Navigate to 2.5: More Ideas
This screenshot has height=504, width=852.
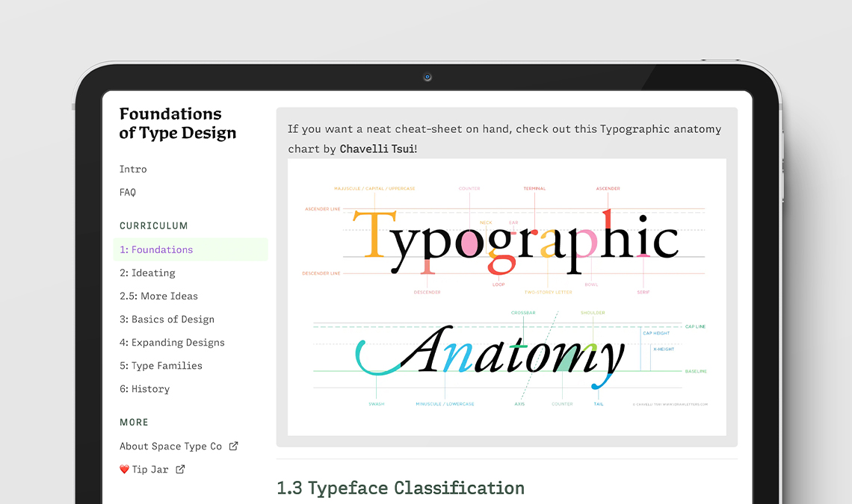tap(158, 296)
